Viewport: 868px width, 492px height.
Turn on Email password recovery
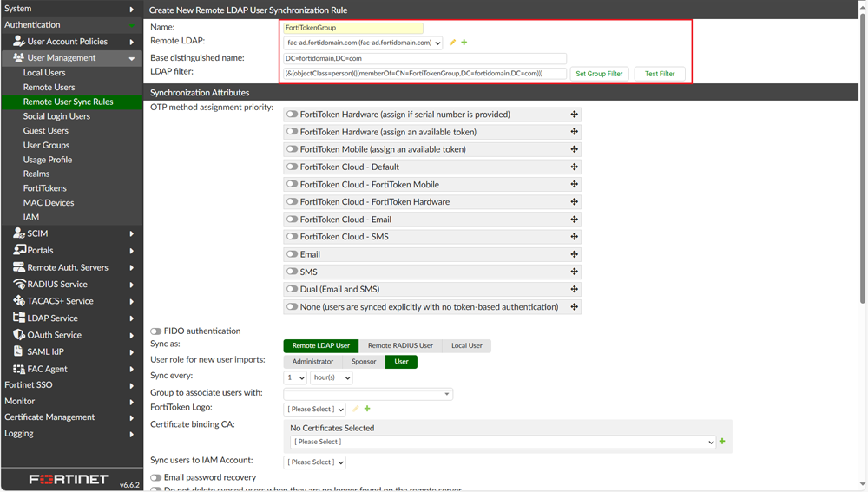coord(156,477)
